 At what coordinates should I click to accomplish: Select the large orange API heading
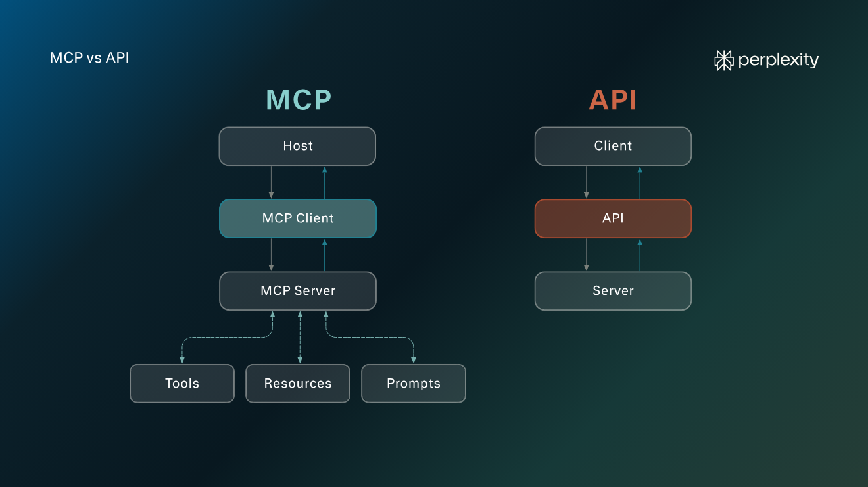coord(613,100)
